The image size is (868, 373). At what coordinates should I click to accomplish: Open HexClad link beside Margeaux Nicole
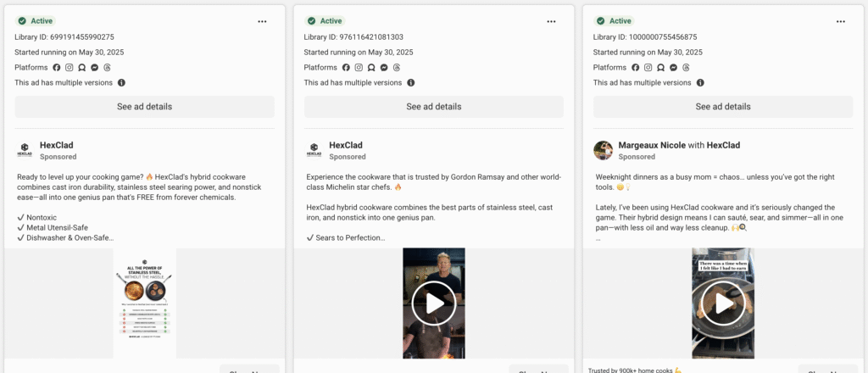(x=724, y=145)
